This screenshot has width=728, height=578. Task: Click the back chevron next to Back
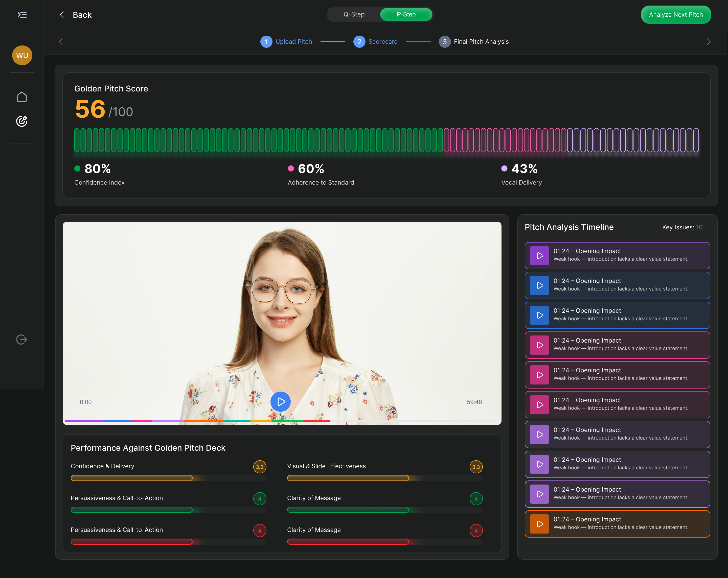click(x=61, y=14)
